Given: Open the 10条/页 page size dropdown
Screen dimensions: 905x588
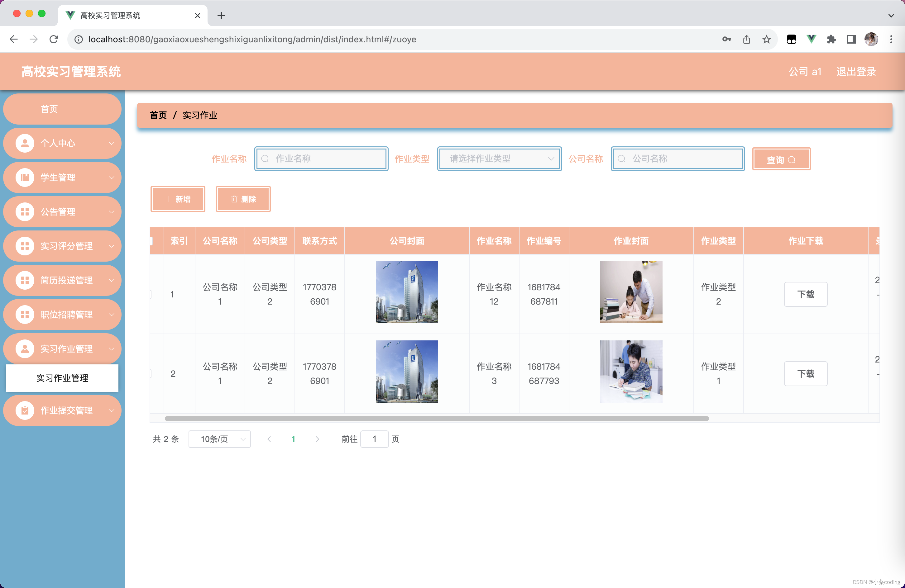Looking at the screenshot, I should [x=219, y=439].
